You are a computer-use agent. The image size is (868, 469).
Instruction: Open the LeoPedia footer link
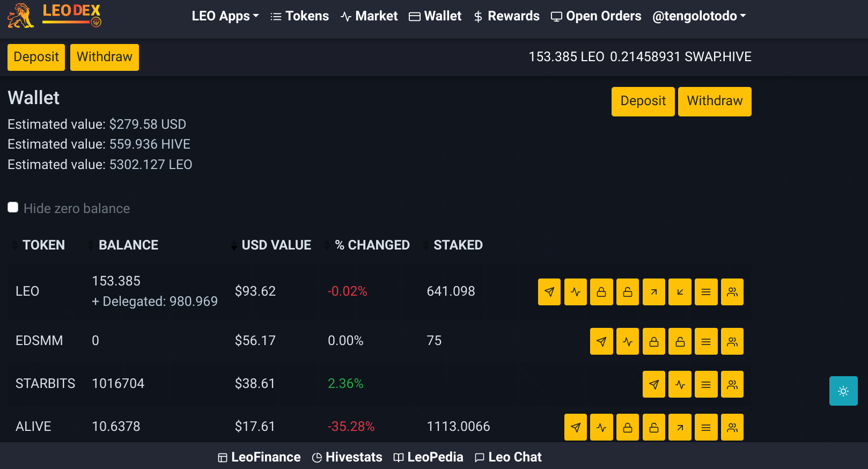[428, 457]
